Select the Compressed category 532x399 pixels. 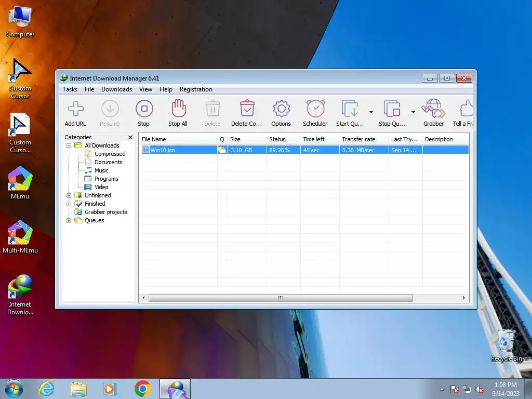click(110, 154)
